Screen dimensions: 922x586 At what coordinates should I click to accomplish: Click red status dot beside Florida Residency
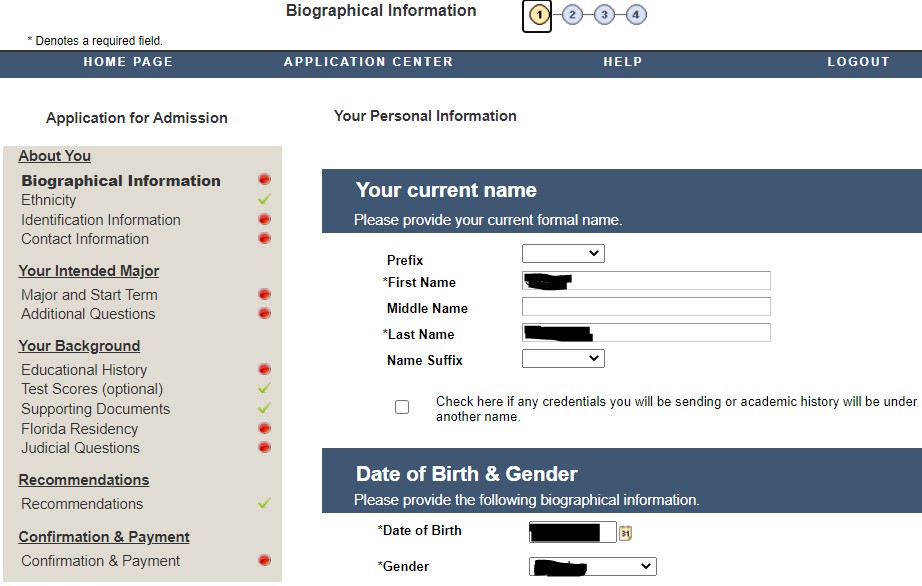pyautogui.click(x=264, y=428)
